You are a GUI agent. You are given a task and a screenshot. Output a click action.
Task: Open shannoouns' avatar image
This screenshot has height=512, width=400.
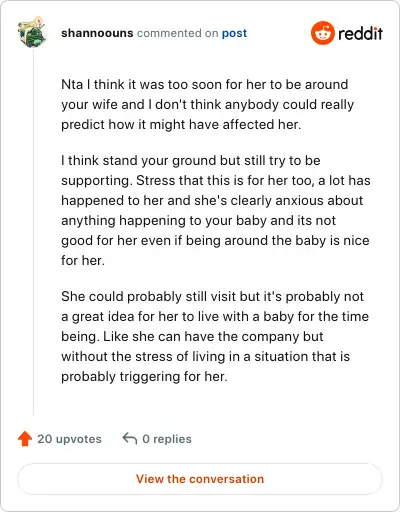click(32, 32)
